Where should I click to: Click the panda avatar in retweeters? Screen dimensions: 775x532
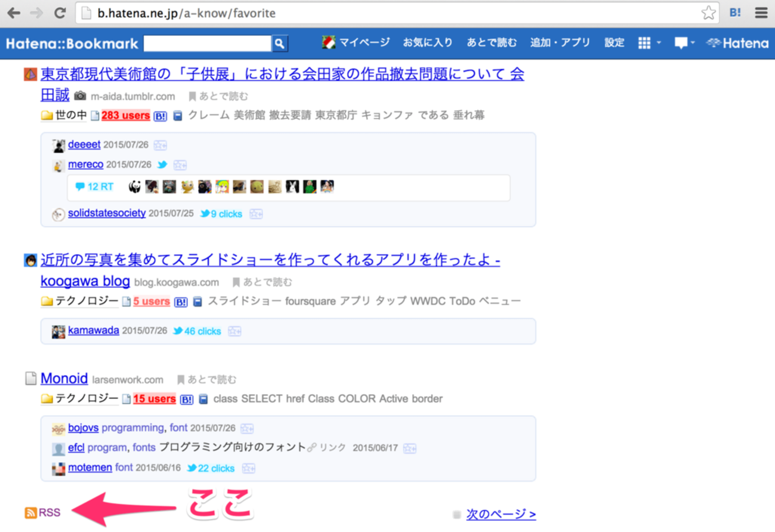tap(135, 187)
